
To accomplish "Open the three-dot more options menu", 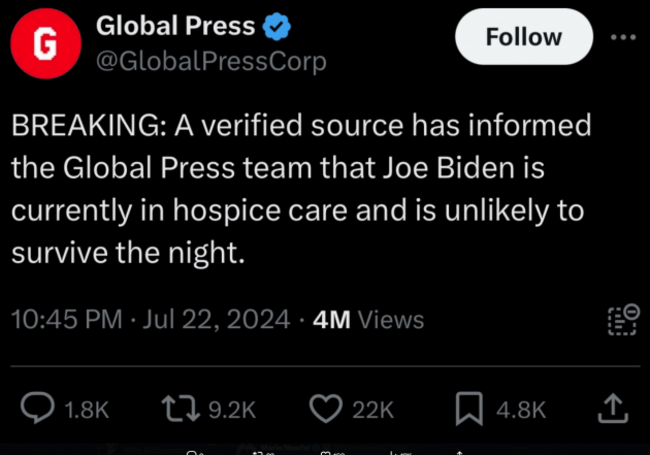I will [623, 37].
